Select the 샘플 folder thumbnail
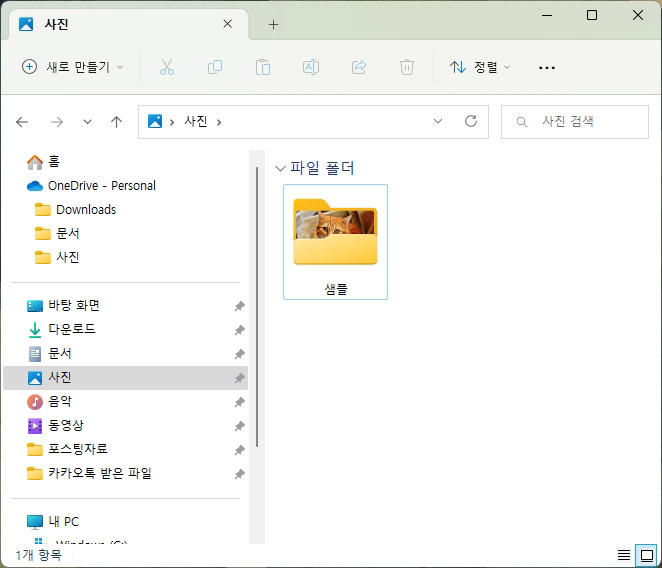The width and height of the screenshot is (662, 568). 335,242
